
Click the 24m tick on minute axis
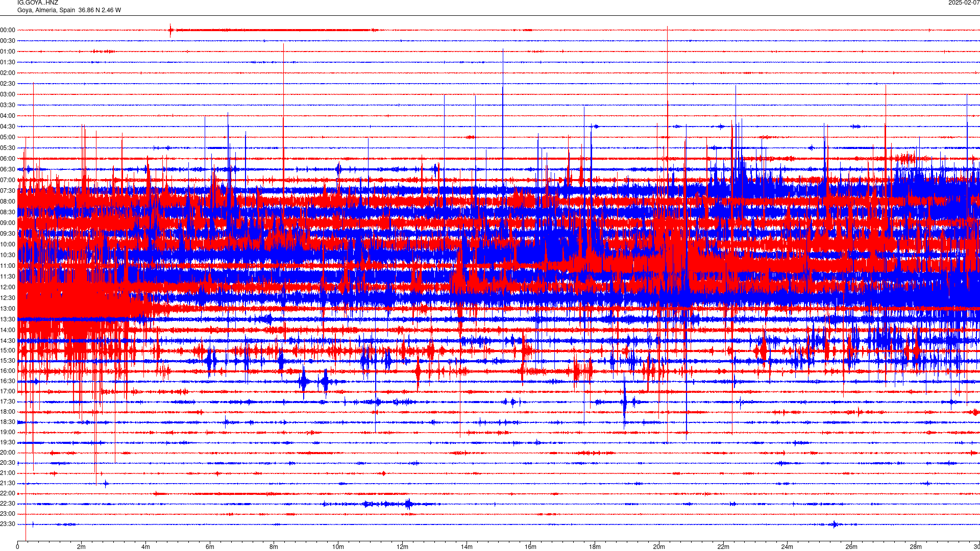tap(787, 547)
